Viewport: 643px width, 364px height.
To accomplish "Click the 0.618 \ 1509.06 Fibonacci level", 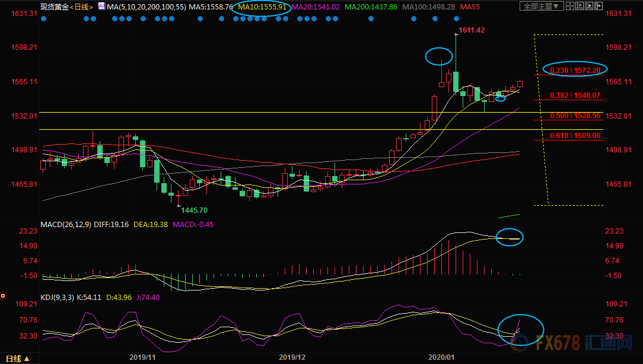I will [575, 136].
